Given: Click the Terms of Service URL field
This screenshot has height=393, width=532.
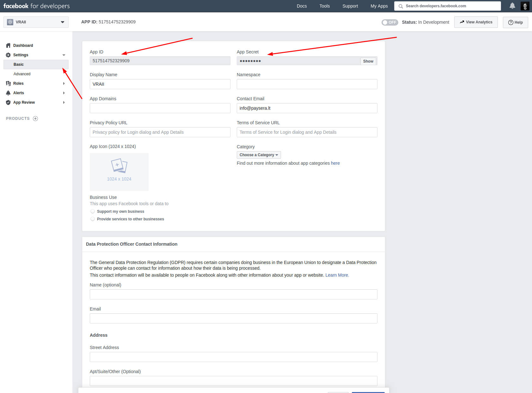Looking at the screenshot, I should point(307,132).
